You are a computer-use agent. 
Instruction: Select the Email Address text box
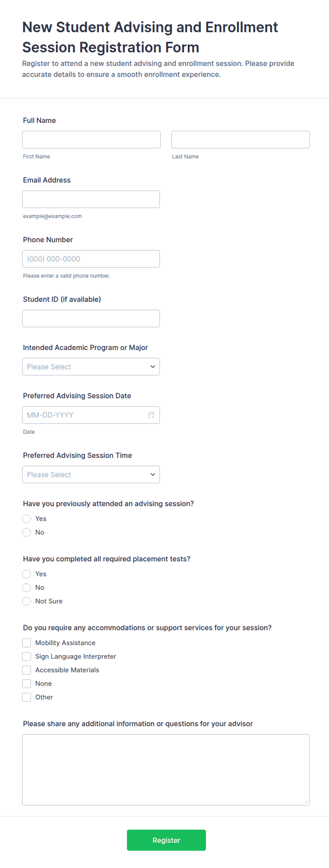(91, 199)
